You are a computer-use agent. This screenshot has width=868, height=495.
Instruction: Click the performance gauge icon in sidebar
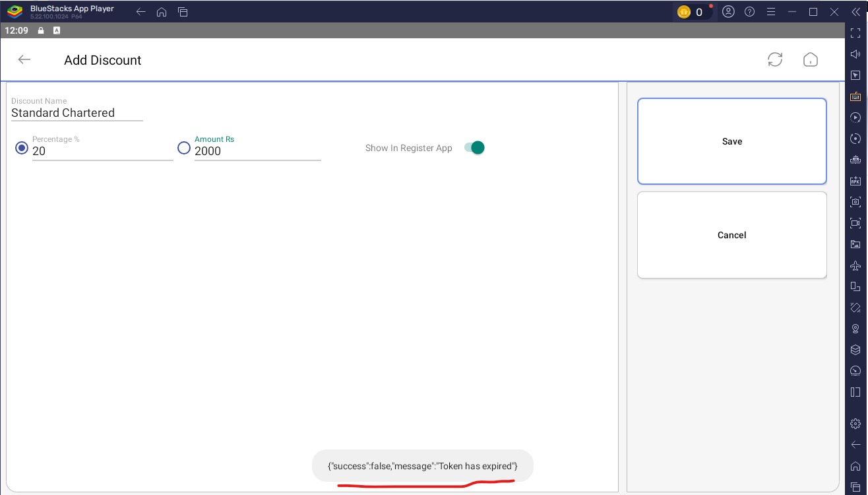click(x=855, y=371)
